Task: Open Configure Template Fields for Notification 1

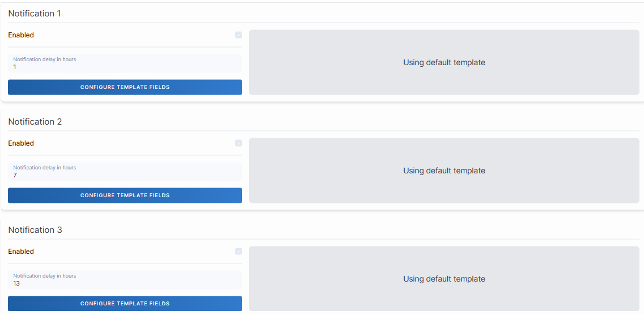Action: [x=125, y=87]
